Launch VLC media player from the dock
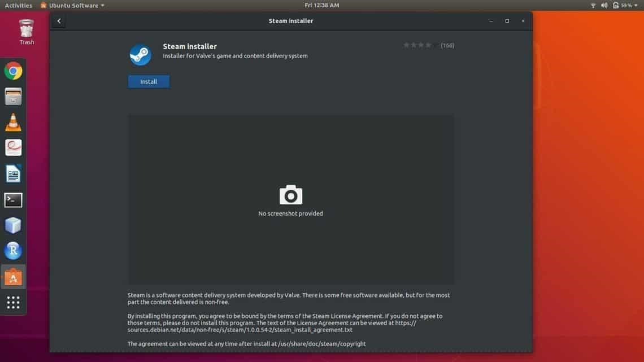 pyautogui.click(x=13, y=123)
